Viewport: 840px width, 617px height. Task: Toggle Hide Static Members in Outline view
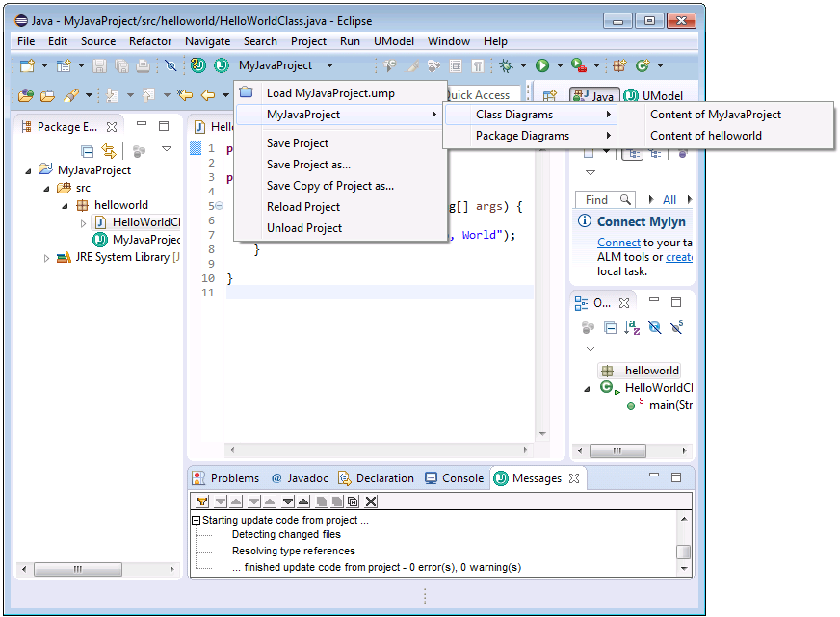[x=677, y=328]
